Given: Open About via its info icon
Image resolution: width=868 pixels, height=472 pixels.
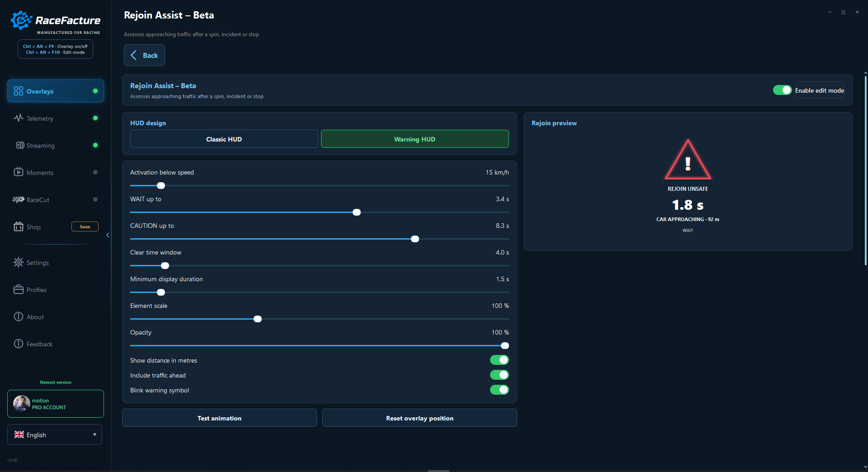Looking at the screenshot, I should point(19,316).
